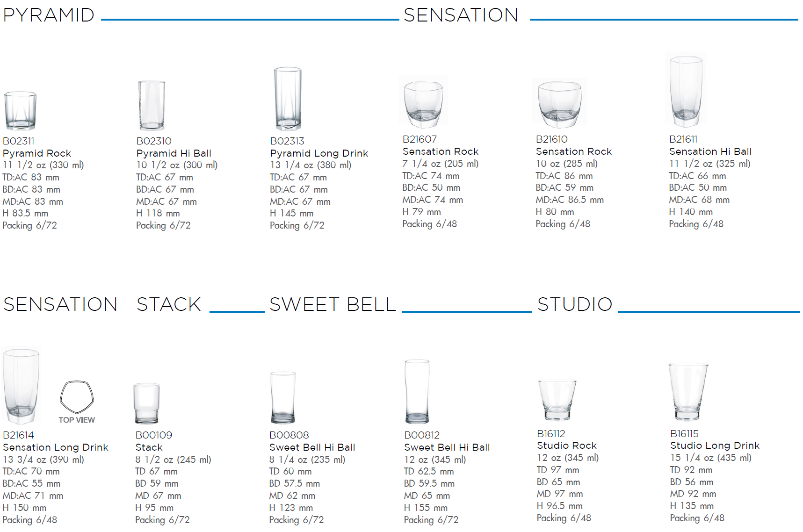The width and height of the screenshot is (803, 532).
Task: Click the Pyramid Long Drink glass image
Action: point(288,99)
